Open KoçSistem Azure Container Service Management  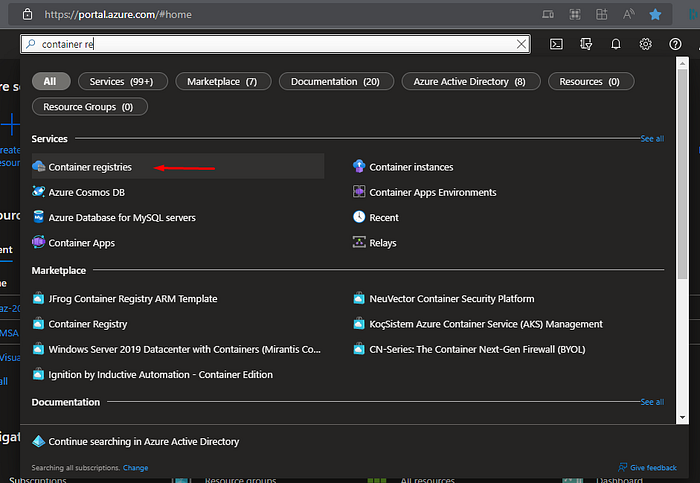[x=486, y=325]
